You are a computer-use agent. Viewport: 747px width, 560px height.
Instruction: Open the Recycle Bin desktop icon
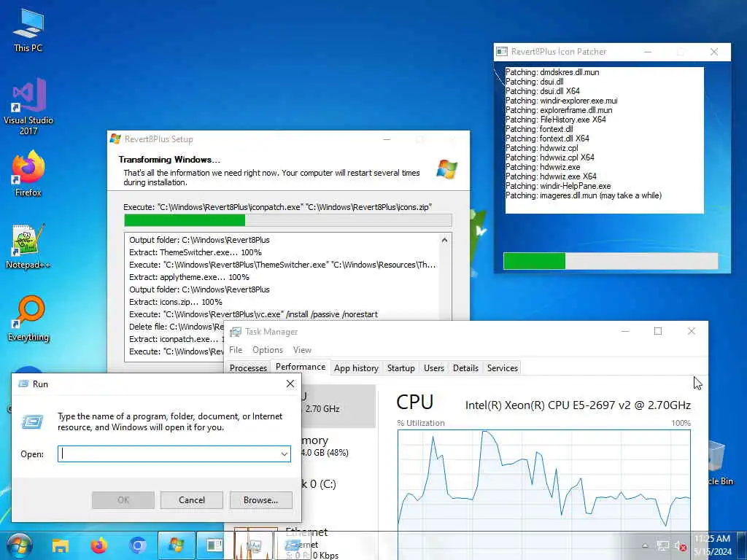pos(719,462)
